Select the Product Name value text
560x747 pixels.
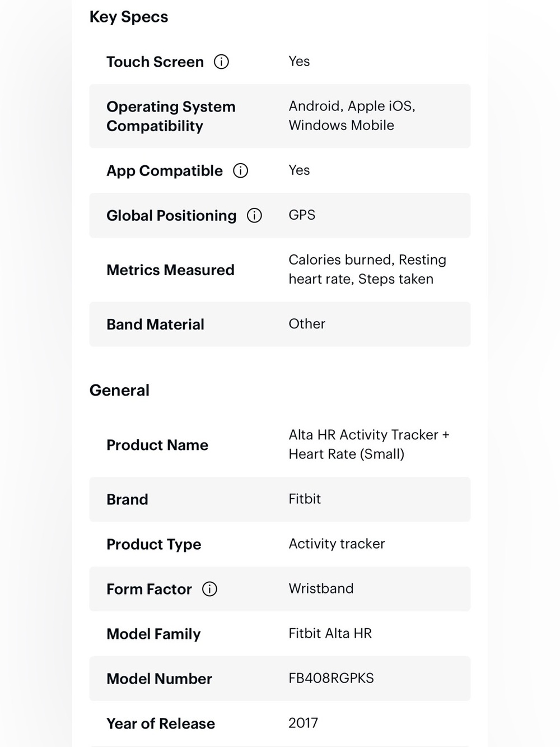pos(369,444)
